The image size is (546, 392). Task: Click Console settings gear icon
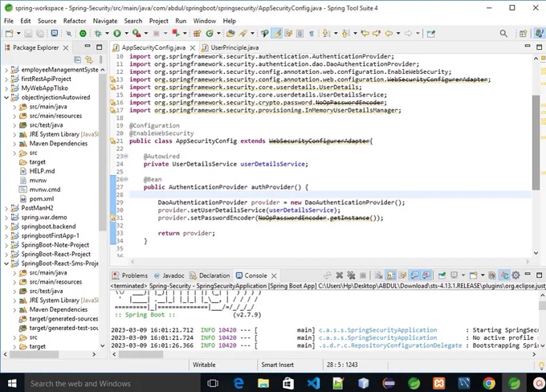[x=515, y=276]
